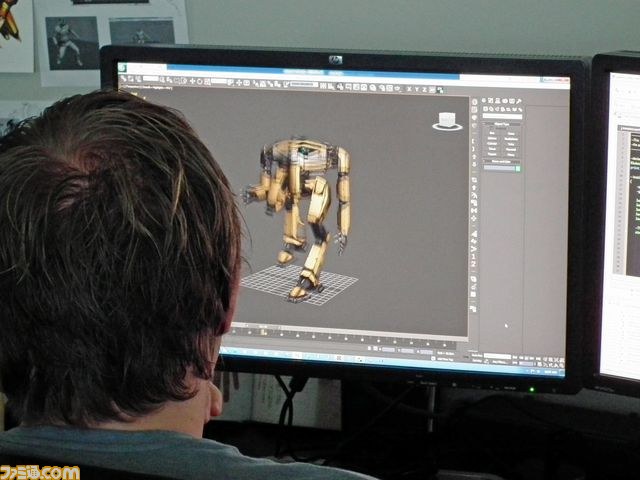This screenshot has width=640, height=480.
Task: Activate Bind to Space Warp tool
Action: click(x=138, y=79)
